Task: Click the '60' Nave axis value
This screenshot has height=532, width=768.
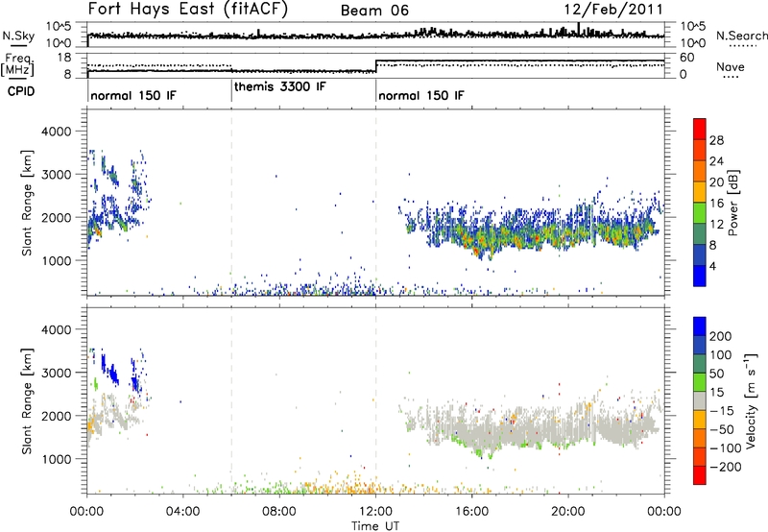Action: tap(687, 58)
